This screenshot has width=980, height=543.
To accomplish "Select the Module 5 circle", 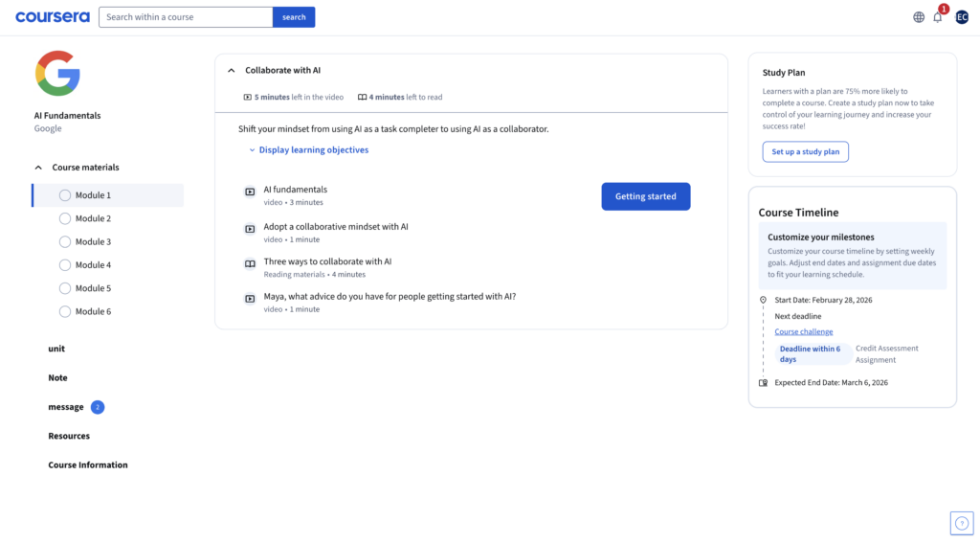I will click(x=65, y=288).
